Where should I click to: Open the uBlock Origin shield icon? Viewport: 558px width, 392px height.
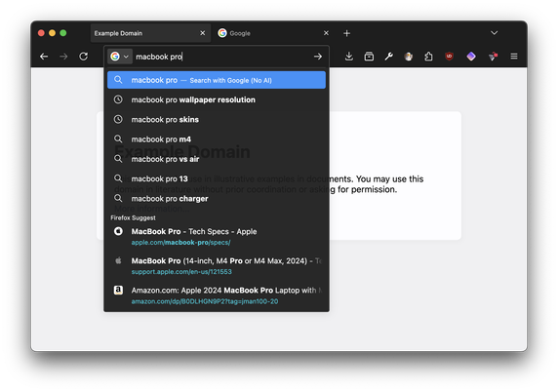point(449,57)
